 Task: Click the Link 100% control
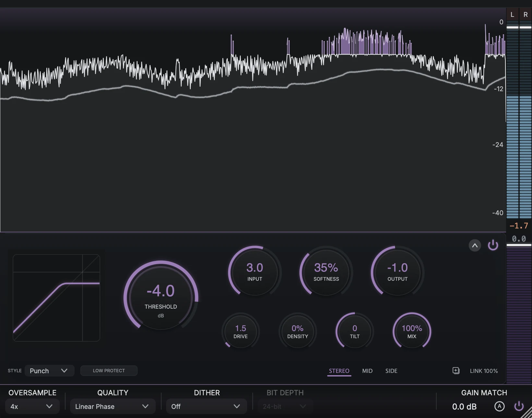click(x=484, y=371)
